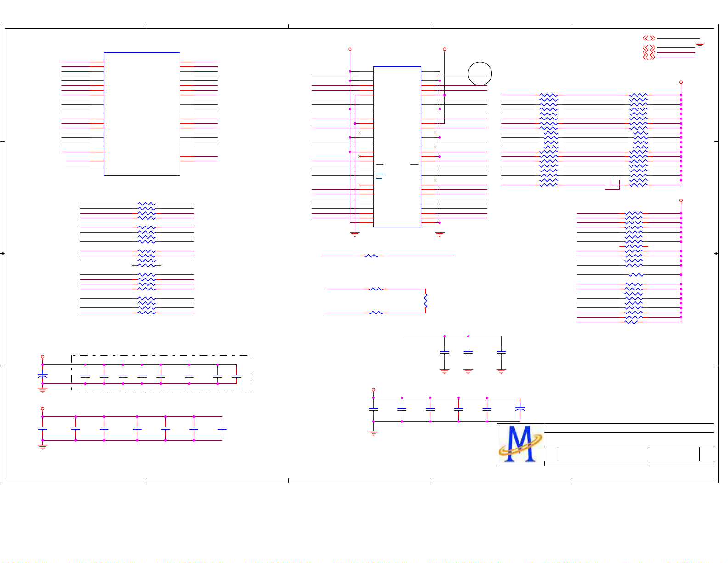Select the dash-dot outline around the capacitor bank
This screenshot has width=728, height=563.
click(x=161, y=374)
